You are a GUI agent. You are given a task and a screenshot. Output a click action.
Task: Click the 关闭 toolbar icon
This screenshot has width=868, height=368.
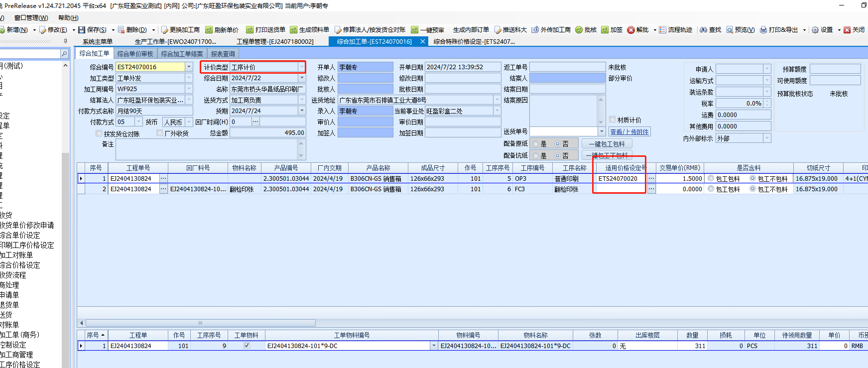tap(847, 30)
